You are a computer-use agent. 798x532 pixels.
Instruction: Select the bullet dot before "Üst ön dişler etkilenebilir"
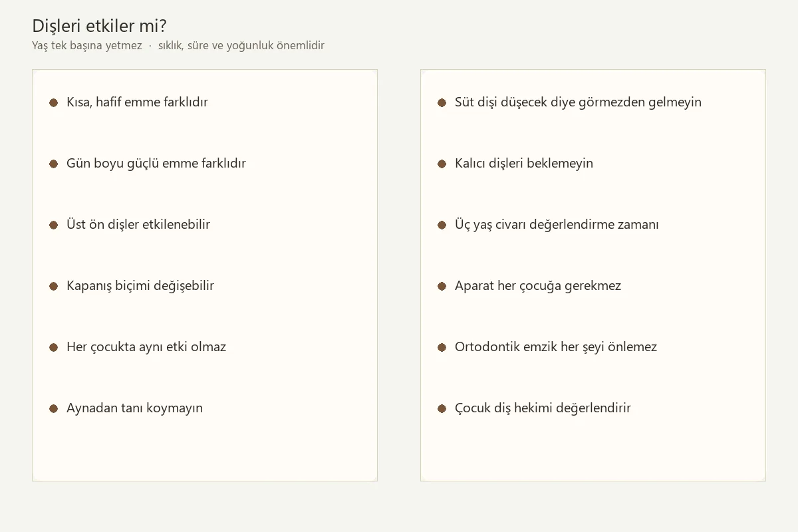(x=54, y=225)
